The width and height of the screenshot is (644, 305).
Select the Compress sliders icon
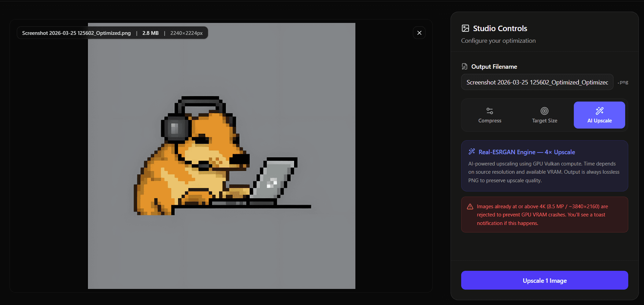click(x=490, y=111)
